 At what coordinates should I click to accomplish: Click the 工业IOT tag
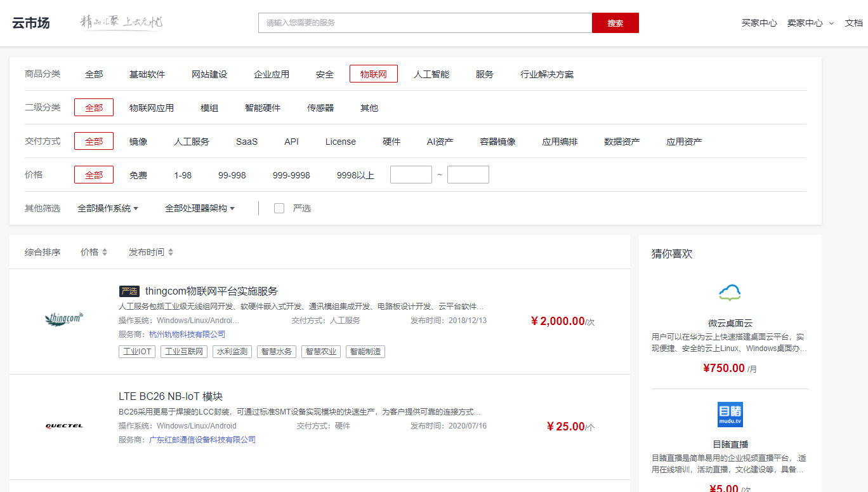pos(136,351)
